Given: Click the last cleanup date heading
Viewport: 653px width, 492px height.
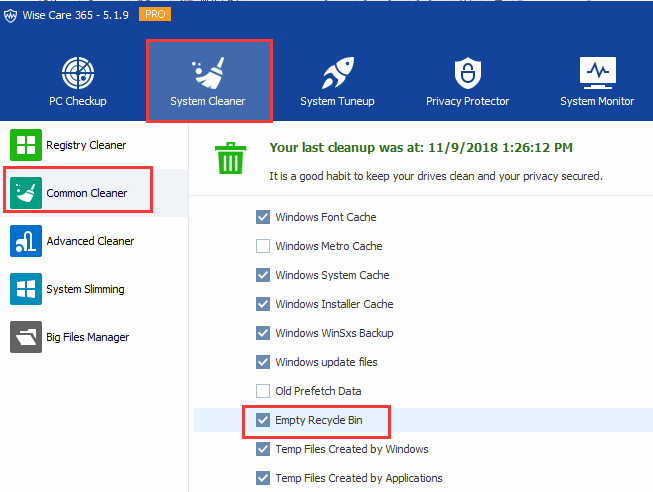Looking at the screenshot, I should point(421,147).
